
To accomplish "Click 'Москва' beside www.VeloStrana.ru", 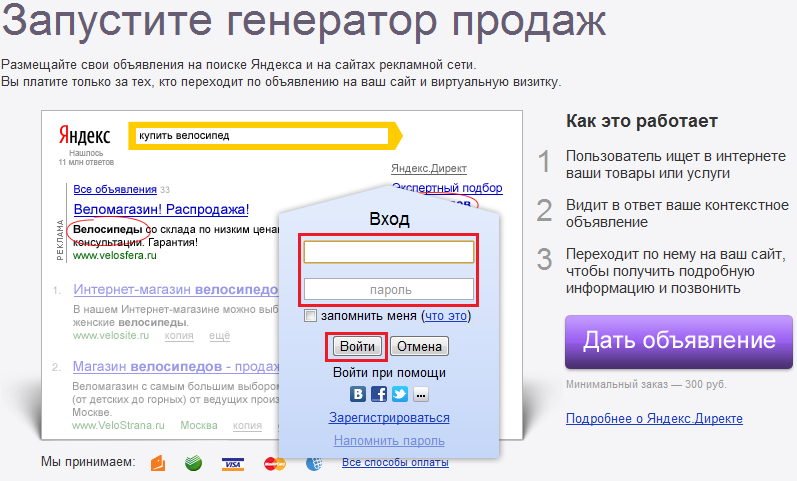I will click(199, 426).
